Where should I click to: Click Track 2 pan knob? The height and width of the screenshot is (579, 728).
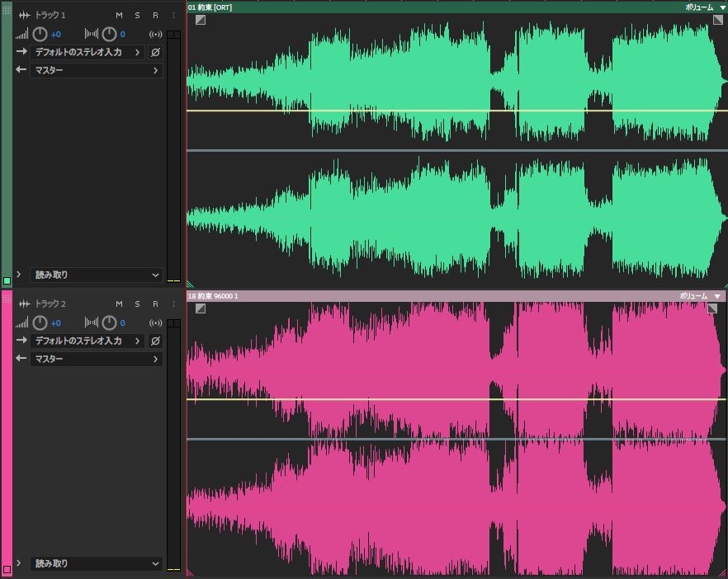click(109, 322)
